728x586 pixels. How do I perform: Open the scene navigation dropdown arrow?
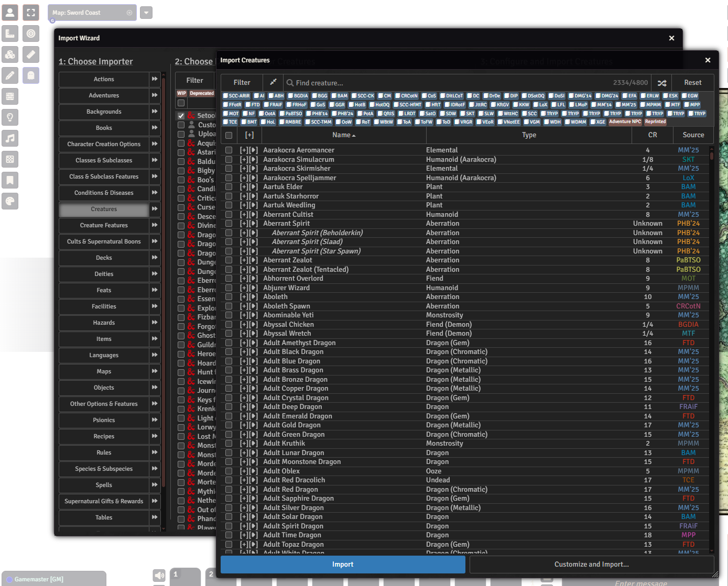(146, 13)
